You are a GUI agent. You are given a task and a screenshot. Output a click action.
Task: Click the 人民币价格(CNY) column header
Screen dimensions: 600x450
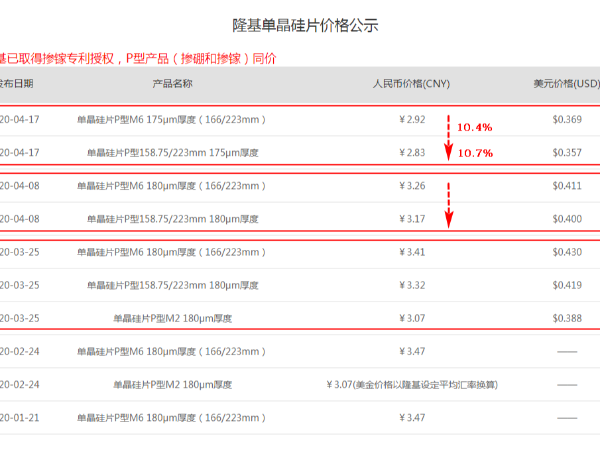(x=411, y=83)
